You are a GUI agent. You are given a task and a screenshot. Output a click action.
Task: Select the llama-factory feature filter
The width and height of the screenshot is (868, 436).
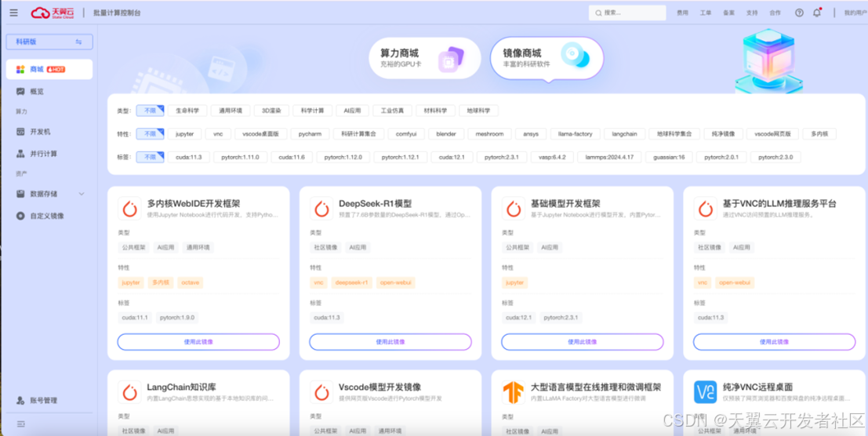point(576,134)
